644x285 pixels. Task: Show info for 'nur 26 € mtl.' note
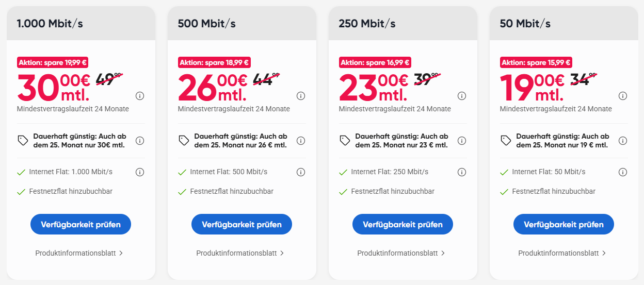(301, 141)
